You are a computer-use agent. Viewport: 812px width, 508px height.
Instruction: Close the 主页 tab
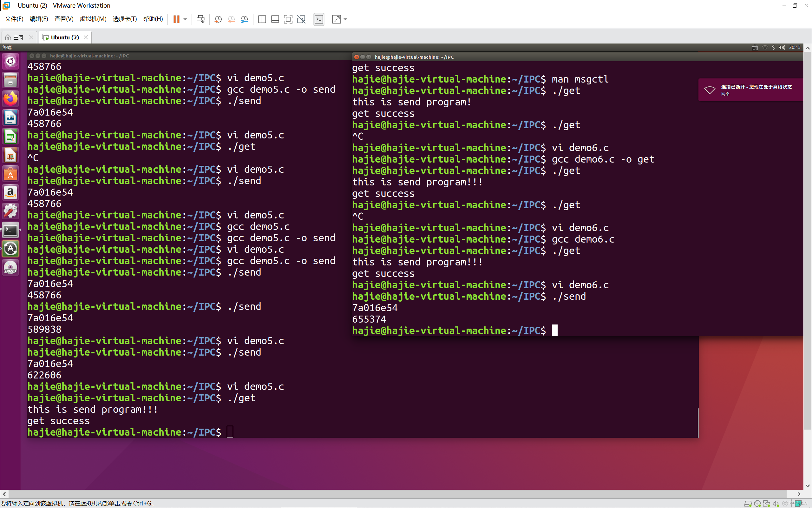pos(31,37)
